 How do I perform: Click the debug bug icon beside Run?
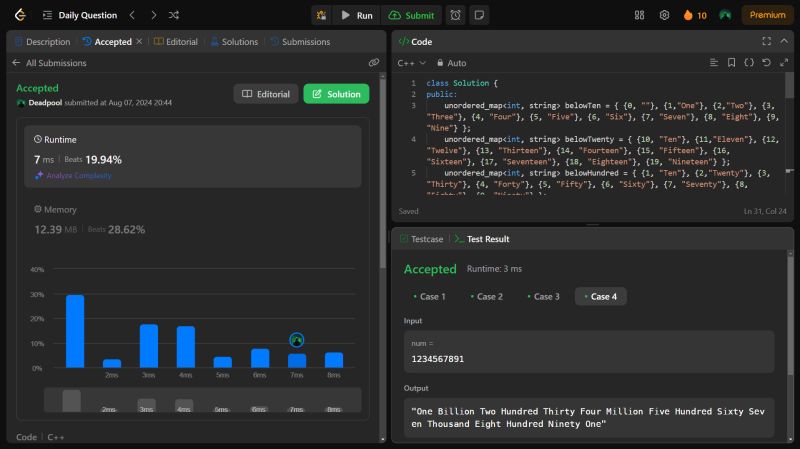320,15
